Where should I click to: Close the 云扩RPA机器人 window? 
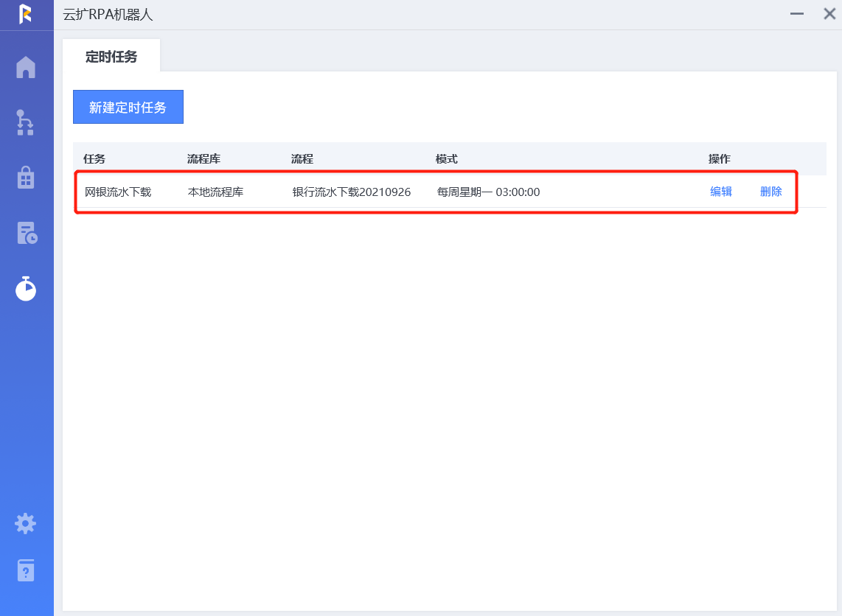point(829,14)
